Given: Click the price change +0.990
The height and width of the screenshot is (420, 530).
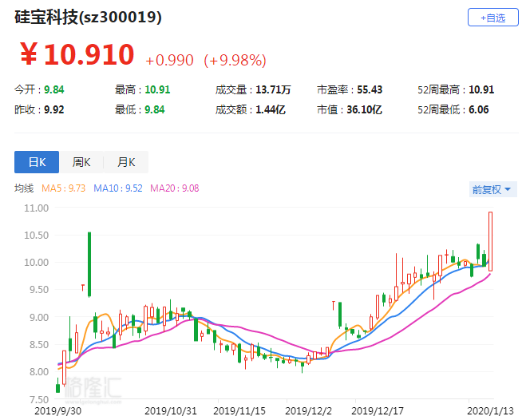Looking at the screenshot, I should pyautogui.click(x=169, y=60).
